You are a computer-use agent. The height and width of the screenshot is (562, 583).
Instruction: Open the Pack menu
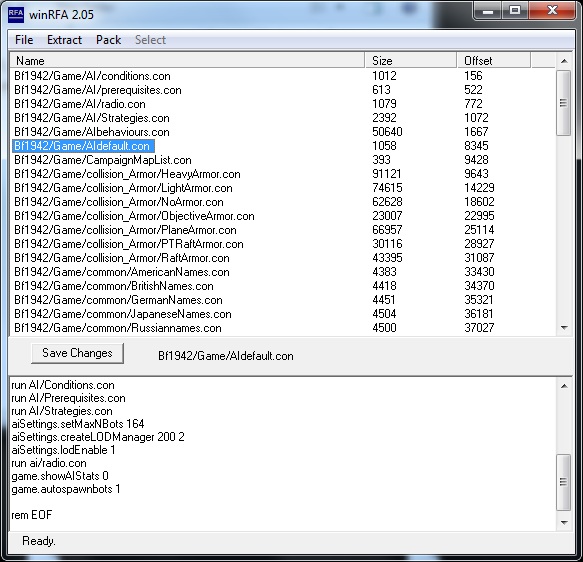(x=108, y=40)
